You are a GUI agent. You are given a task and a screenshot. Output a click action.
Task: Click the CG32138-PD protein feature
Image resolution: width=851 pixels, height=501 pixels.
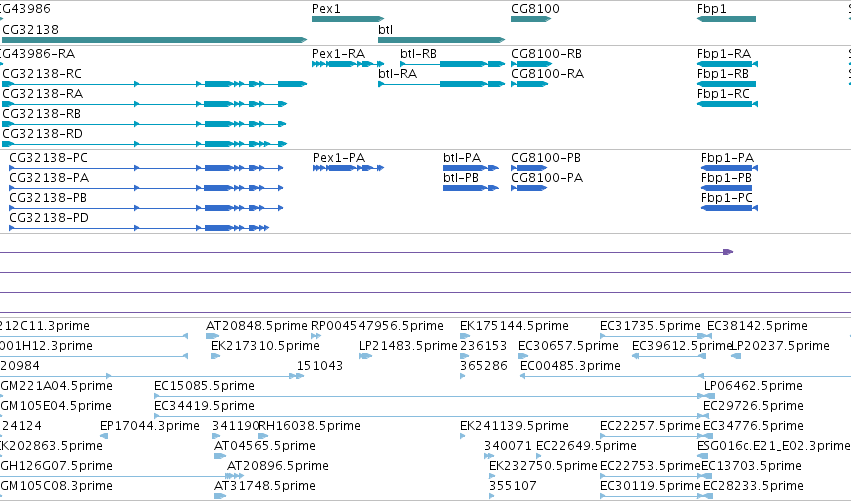(139, 228)
